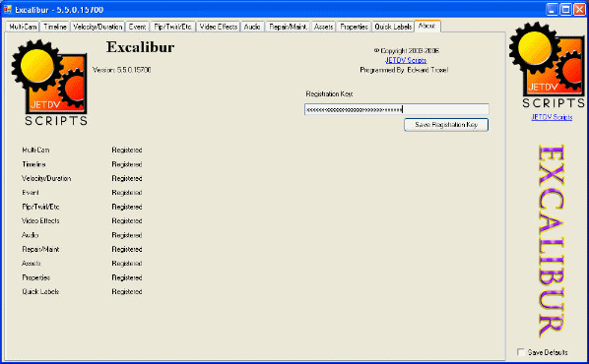Switch to the Video Effects tab
Screen dimensions: 589x364
(219, 27)
